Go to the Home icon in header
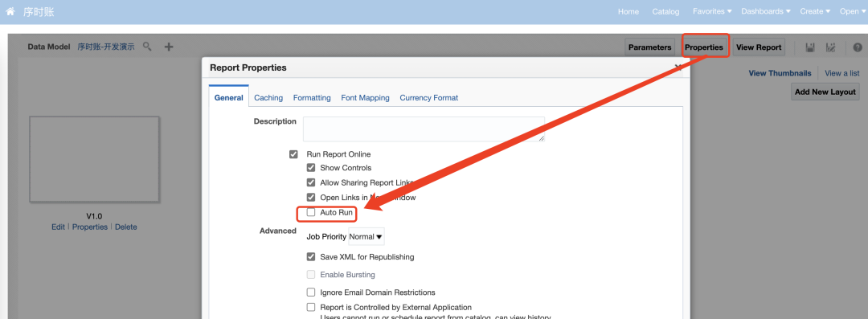Image resolution: width=868 pixels, height=319 pixels. click(x=10, y=11)
